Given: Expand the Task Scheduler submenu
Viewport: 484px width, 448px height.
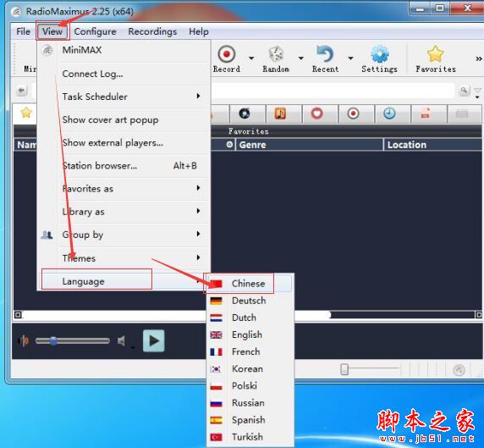Looking at the screenshot, I should [x=124, y=97].
